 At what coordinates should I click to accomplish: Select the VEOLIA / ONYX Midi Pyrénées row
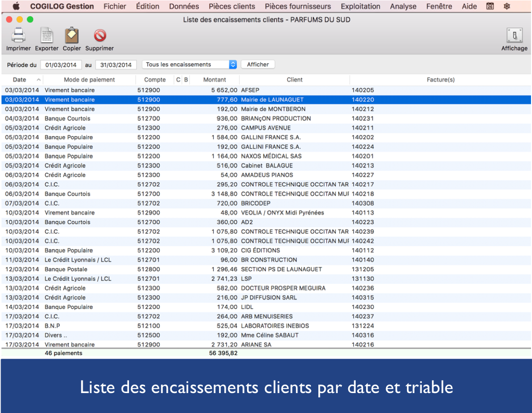click(266, 213)
